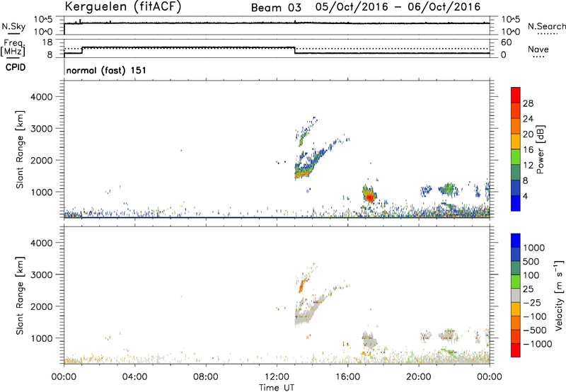
Task: Click the '28' tick on power color bar
Action: pos(528,103)
